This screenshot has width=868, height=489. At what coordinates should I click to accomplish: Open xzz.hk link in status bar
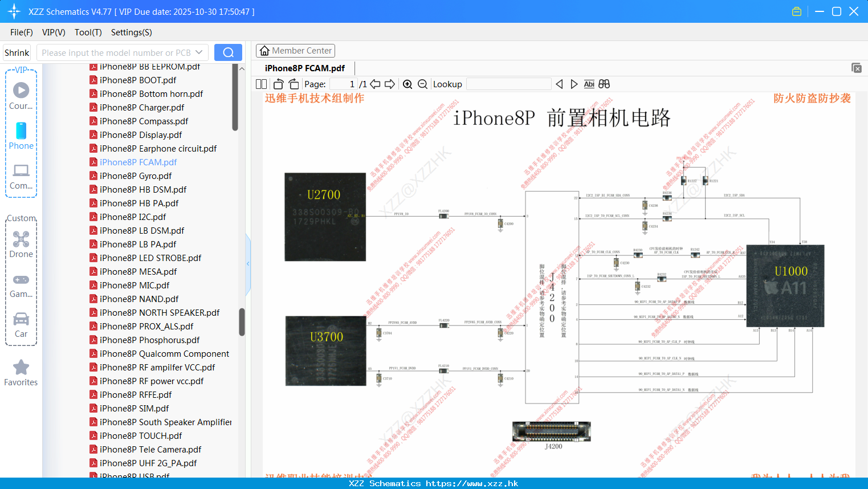472,483
